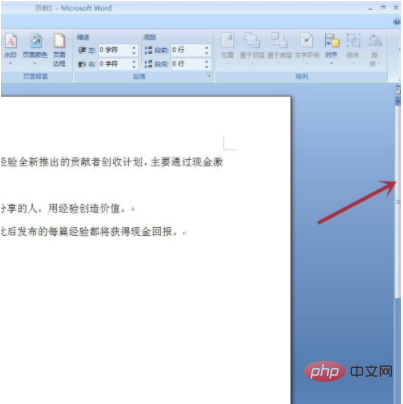Click the 段后 spacing after field 0 行

pyautogui.click(x=188, y=64)
